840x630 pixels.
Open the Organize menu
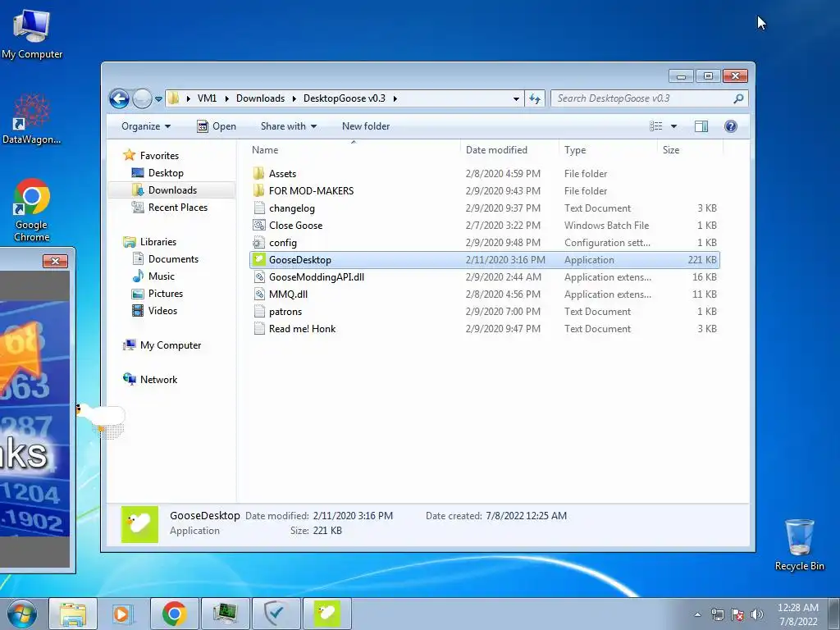[146, 126]
